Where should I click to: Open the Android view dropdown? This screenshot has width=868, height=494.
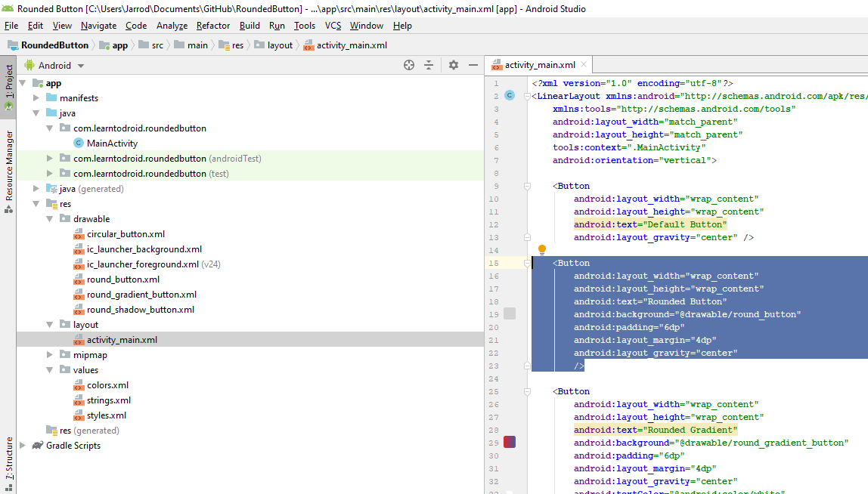click(54, 65)
